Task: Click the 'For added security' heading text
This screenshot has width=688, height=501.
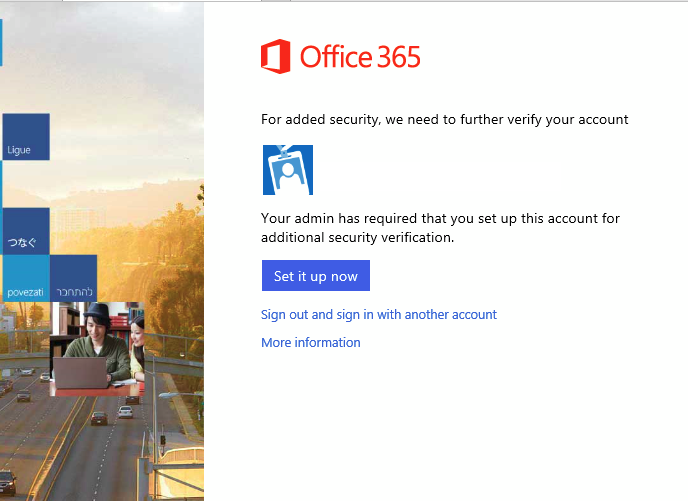Action: [444, 119]
